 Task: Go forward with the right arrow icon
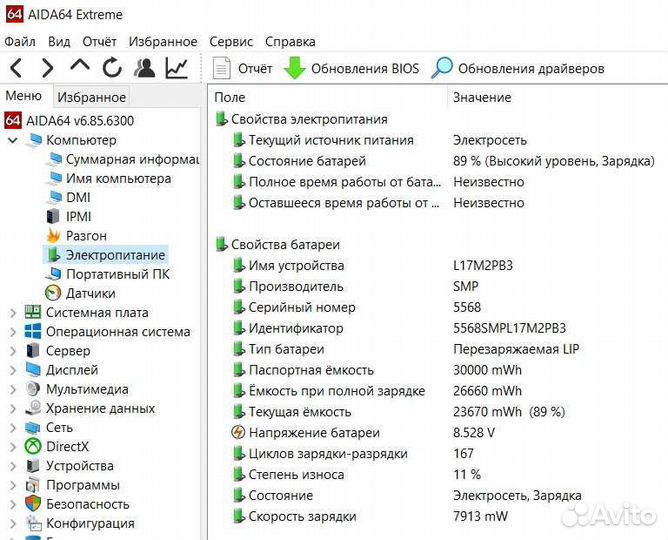(47, 68)
